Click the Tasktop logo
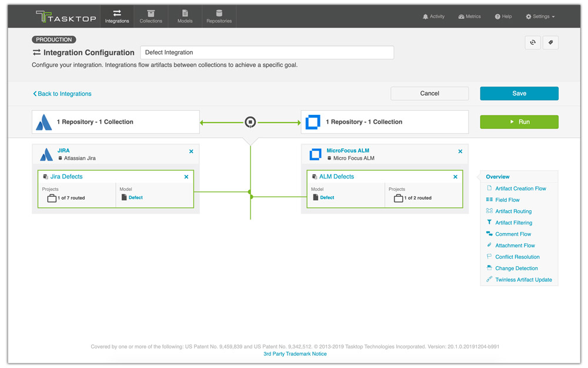Viewport: 588px width, 368px height. click(66, 17)
